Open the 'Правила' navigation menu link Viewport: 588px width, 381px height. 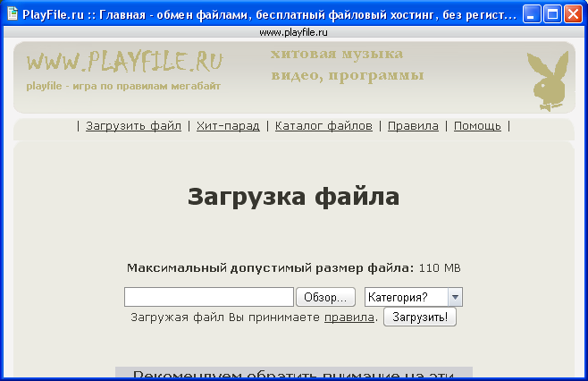pyautogui.click(x=413, y=126)
